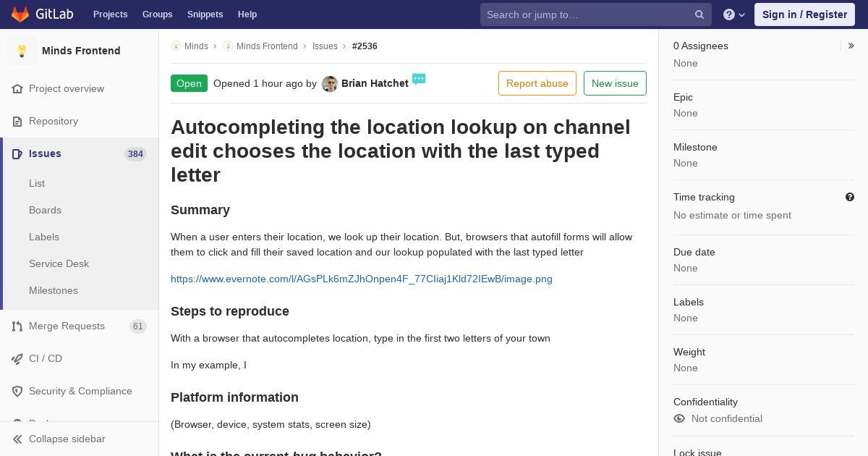Click the Summary section heading
This screenshot has width=868, height=456.
pos(200,210)
